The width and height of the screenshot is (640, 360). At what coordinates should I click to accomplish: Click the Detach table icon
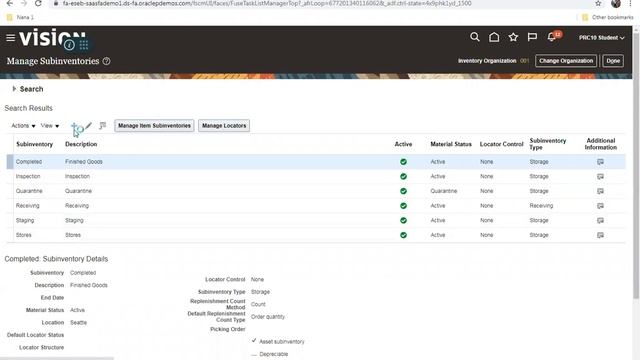(x=102, y=126)
